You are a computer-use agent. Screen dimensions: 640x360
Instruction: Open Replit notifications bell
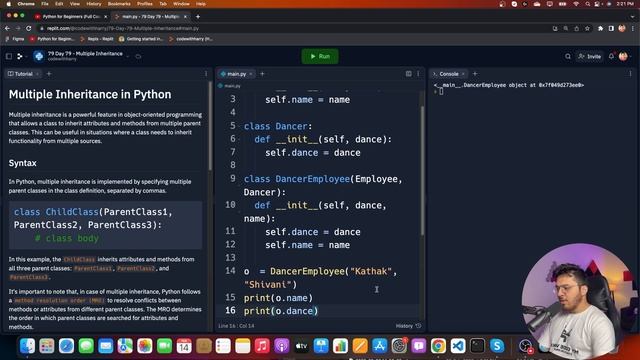611,56
